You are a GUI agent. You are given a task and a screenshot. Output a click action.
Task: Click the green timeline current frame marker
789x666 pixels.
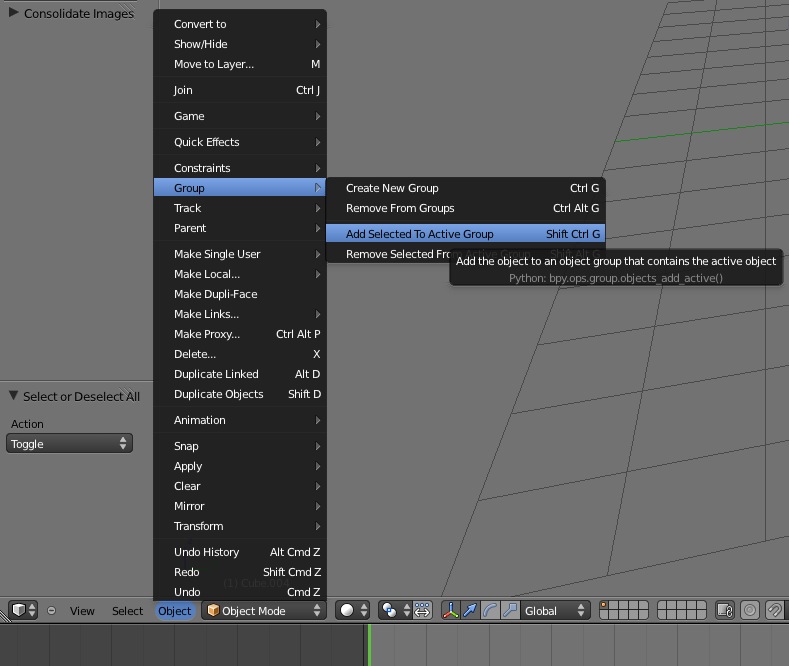(369, 645)
